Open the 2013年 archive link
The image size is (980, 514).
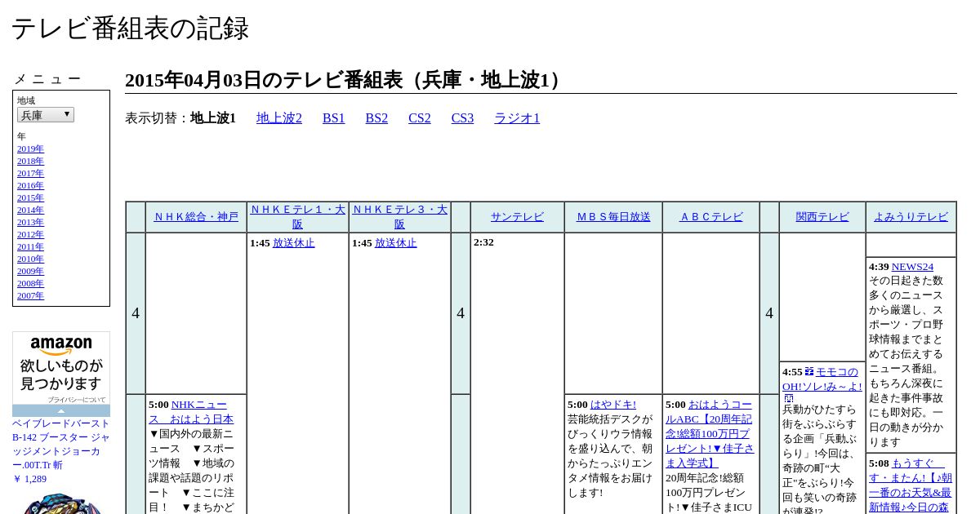click(30, 222)
